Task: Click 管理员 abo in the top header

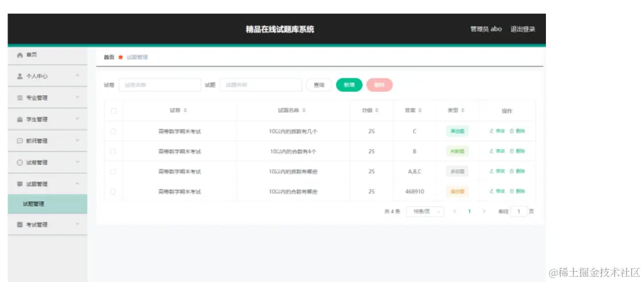Action: click(486, 29)
